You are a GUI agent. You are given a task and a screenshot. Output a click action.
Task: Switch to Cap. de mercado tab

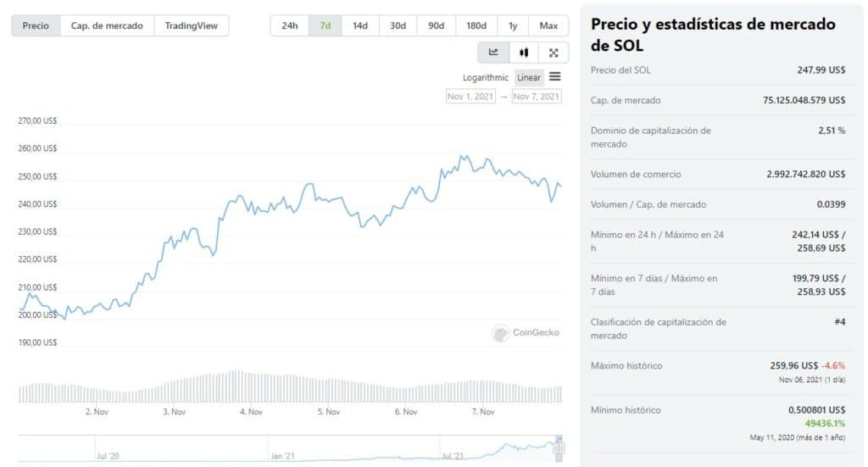coord(107,25)
